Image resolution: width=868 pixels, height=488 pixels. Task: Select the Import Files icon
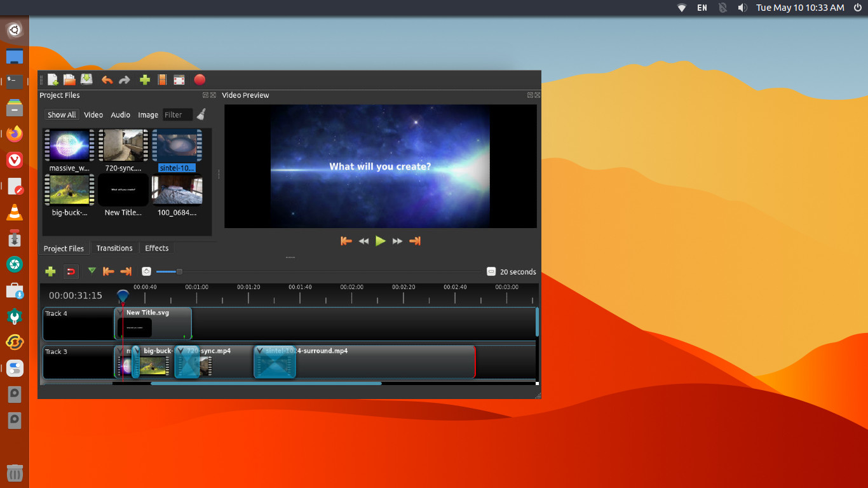click(144, 79)
